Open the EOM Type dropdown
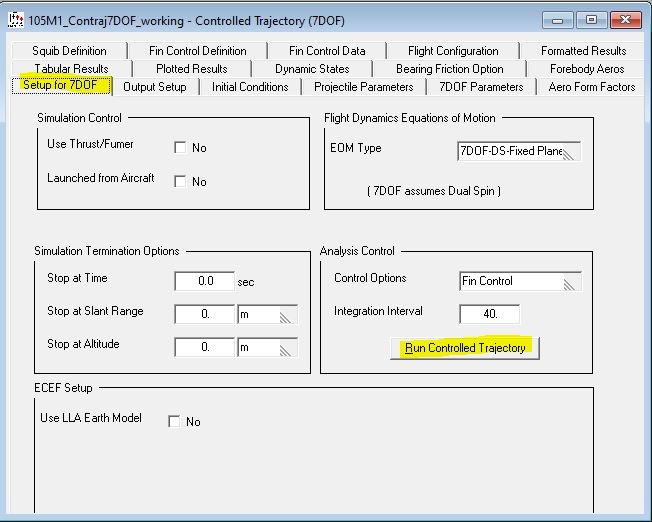The height and width of the screenshot is (522, 652). (519, 151)
